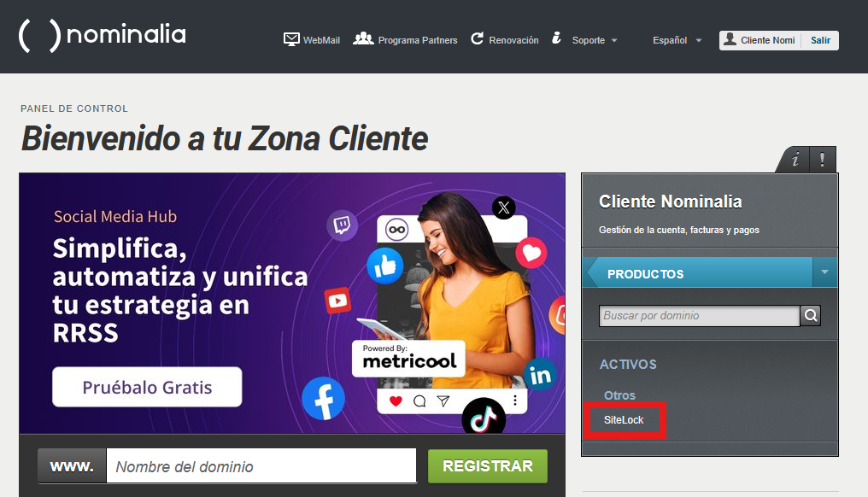Image resolution: width=868 pixels, height=497 pixels.
Task: Go to the Renovación page
Action: pyautogui.click(x=513, y=40)
